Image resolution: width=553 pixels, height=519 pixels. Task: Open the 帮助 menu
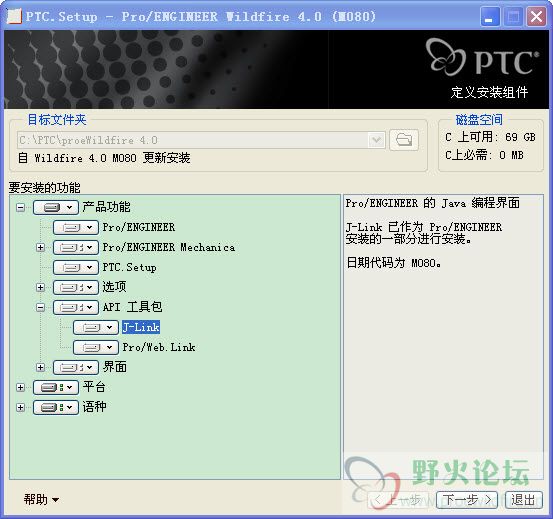(x=41, y=500)
